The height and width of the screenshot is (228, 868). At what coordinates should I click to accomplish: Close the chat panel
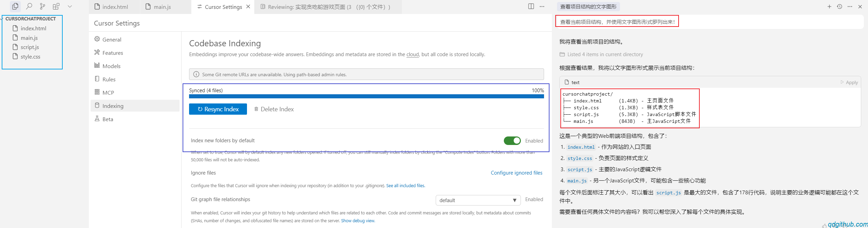point(860,6)
